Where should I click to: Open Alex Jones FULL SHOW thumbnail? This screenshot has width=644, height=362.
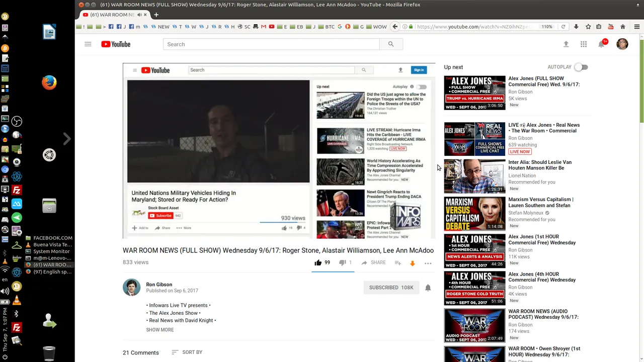coord(474,93)
